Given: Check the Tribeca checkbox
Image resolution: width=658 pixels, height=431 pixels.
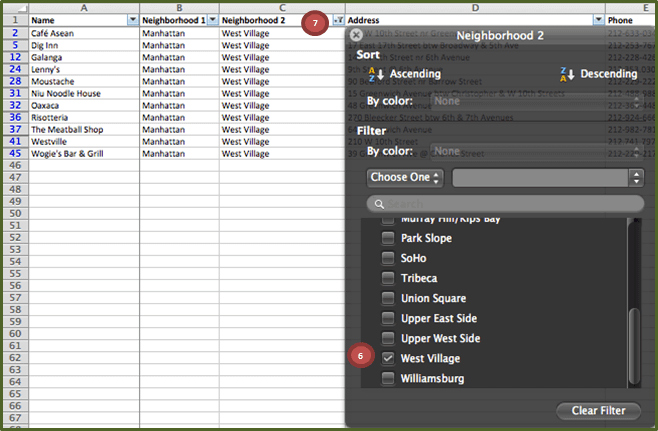Looking at the screenshot, I should point(388,278).
